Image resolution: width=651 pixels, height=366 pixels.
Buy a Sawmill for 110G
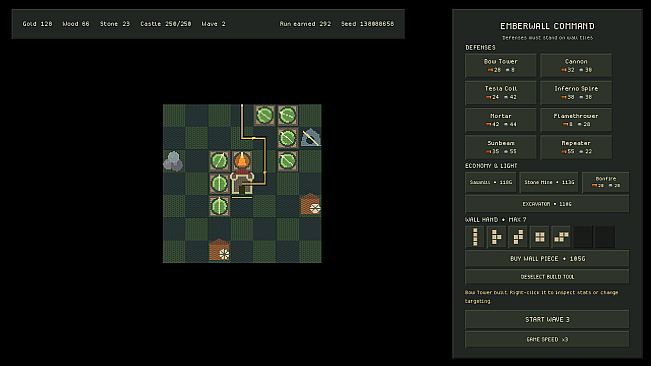tap(490, 182)
